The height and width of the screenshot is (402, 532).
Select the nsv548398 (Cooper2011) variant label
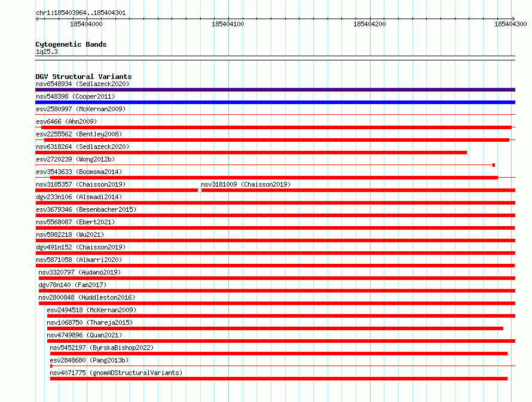[x=75, y=96]
